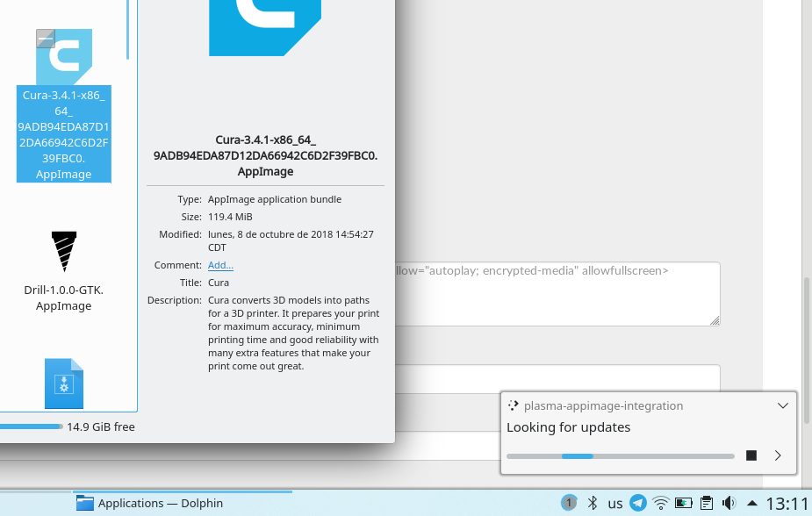Click the 14.9 GiB free disk space bar
The image size is (812, 516).
[31, 426]
